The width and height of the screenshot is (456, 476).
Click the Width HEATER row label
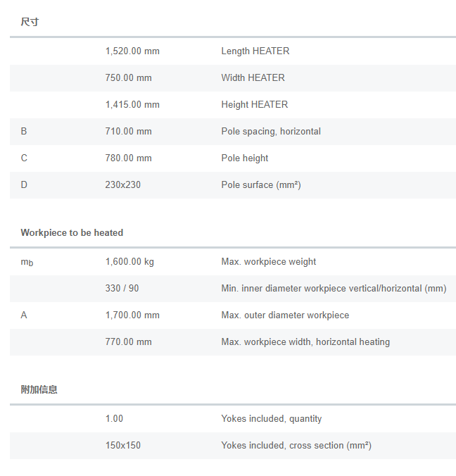[253, 78]
